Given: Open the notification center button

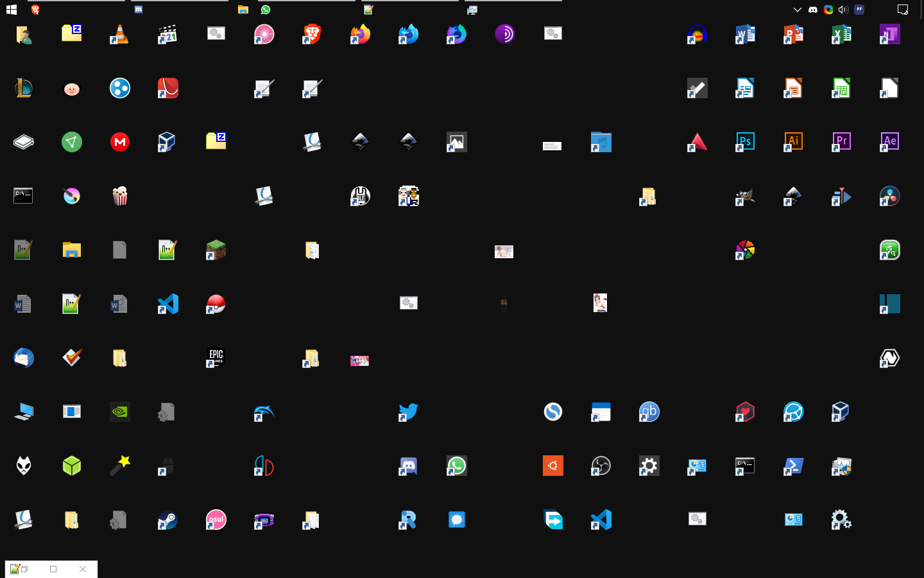Looking at the screenshot, I should (x=902, y=10).
